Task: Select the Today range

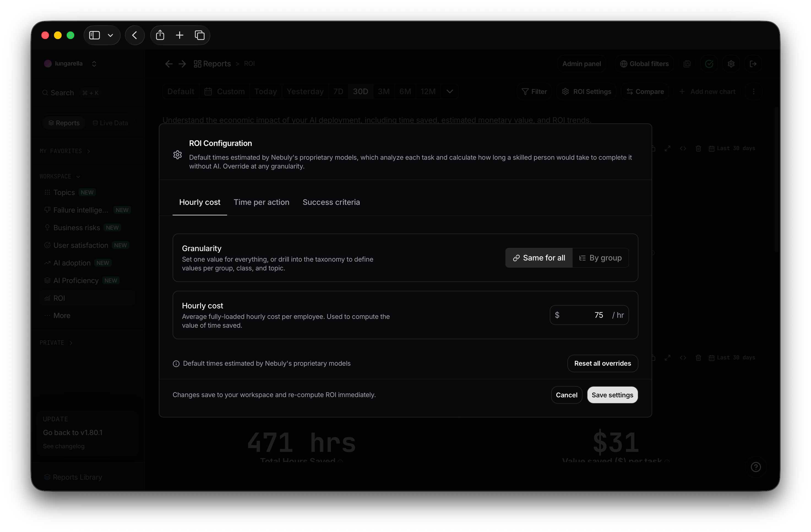Action: pos(266,91)
